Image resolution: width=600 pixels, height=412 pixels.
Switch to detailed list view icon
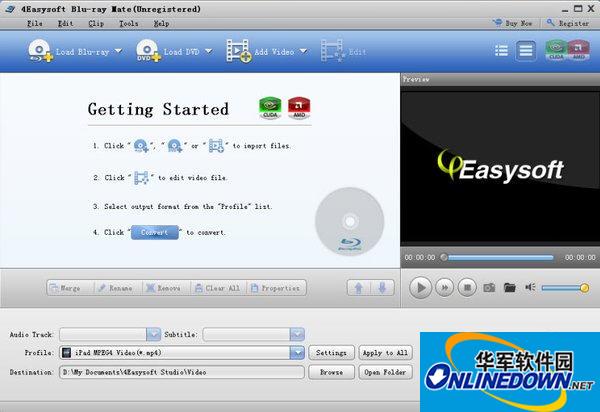click(x=526, y=50)
